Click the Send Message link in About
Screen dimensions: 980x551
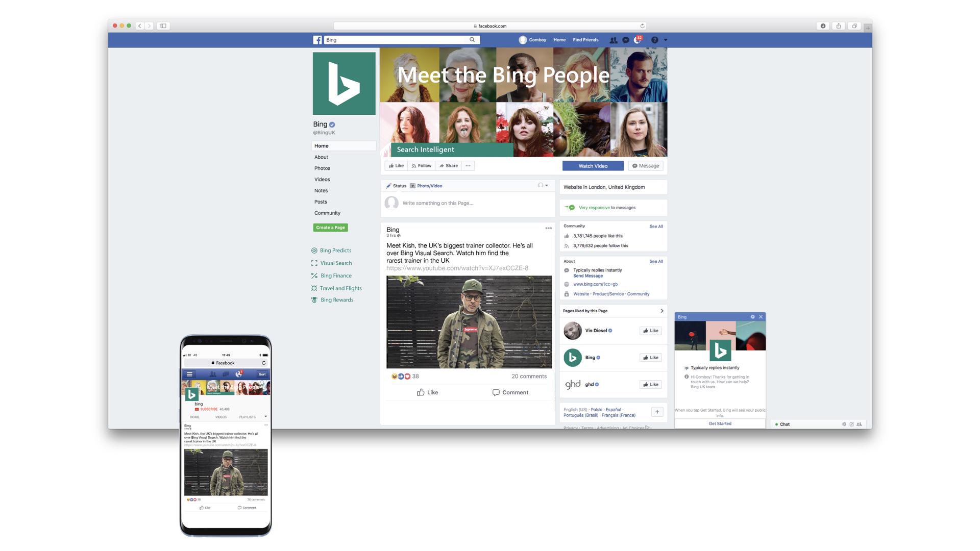point(588,276)
